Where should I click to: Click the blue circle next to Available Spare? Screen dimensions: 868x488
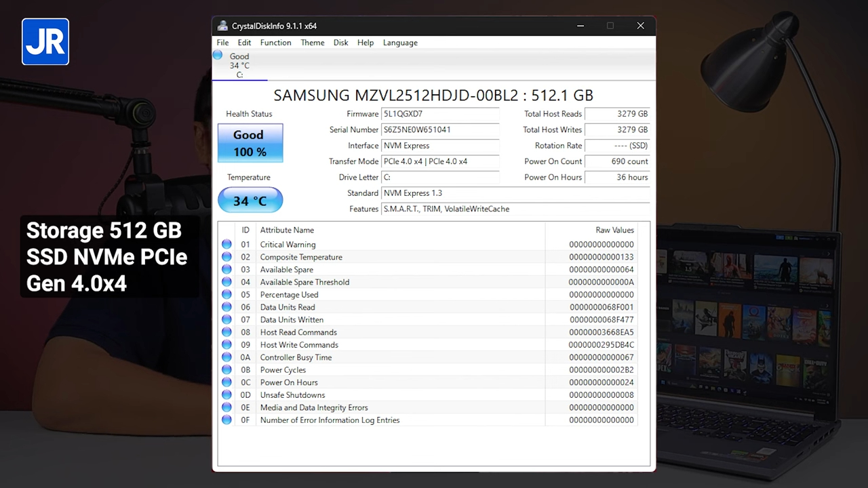pos(226,269)
